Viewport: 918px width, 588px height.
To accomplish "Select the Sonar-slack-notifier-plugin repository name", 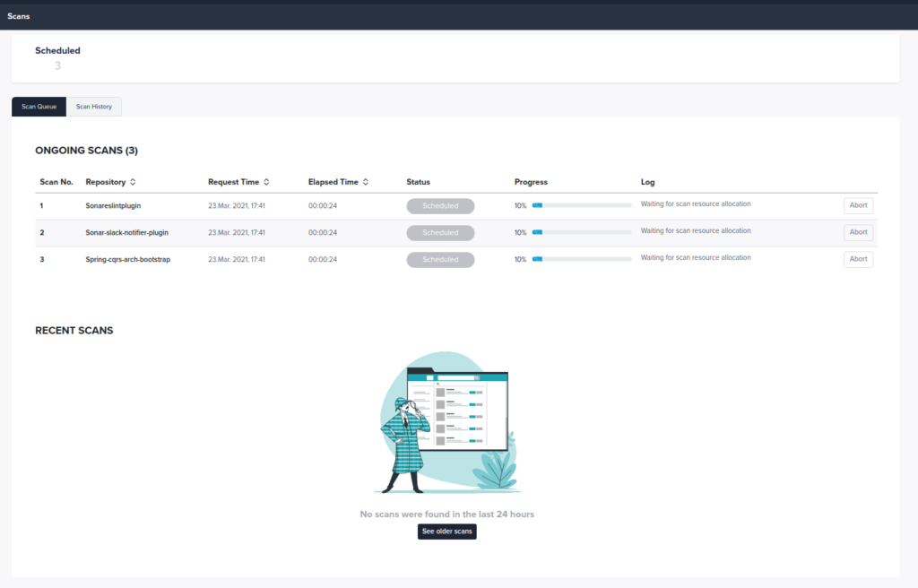I will pyautogui.click(x=127, y=232).
